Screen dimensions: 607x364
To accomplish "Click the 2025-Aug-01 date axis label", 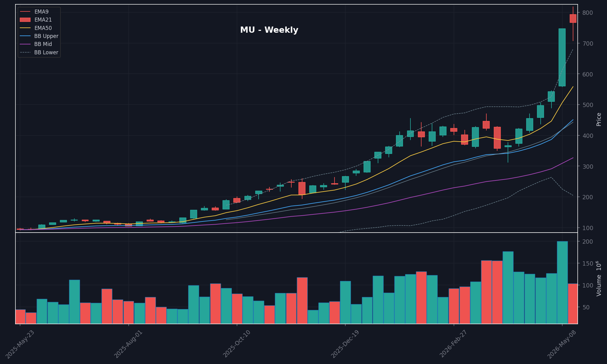I will (x=129, y=344).
